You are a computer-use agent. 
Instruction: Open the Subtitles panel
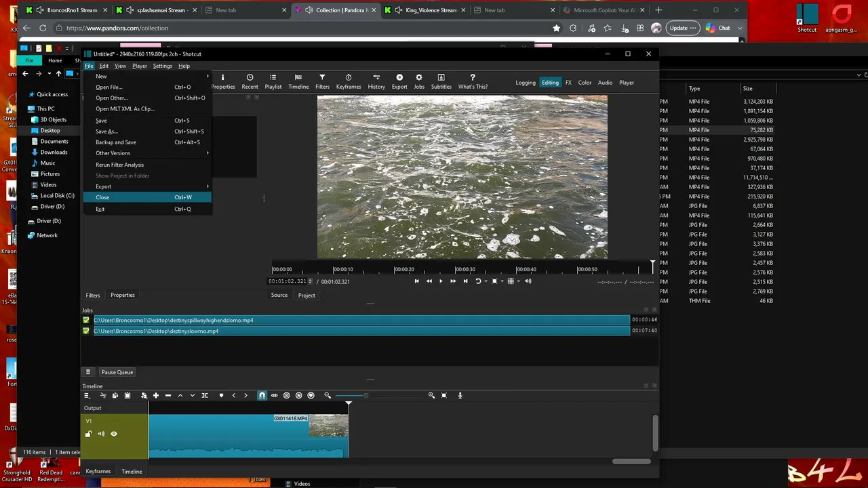pos(441,81)
